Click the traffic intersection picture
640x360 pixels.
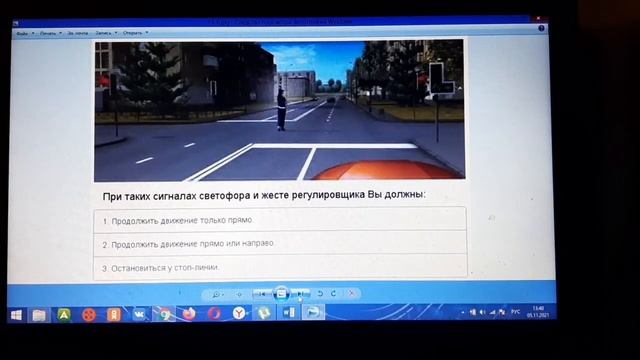(x=280, y=110)
